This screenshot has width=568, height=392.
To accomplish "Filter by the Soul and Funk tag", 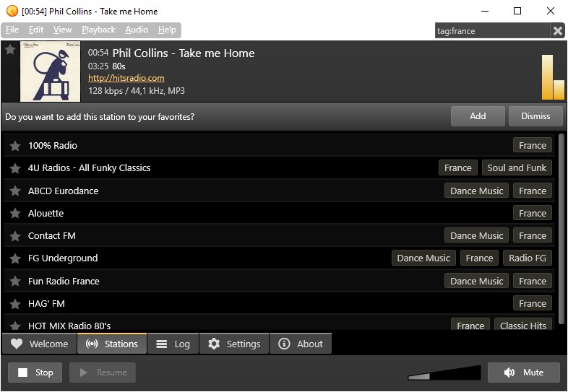I will [x=517, y=168].
